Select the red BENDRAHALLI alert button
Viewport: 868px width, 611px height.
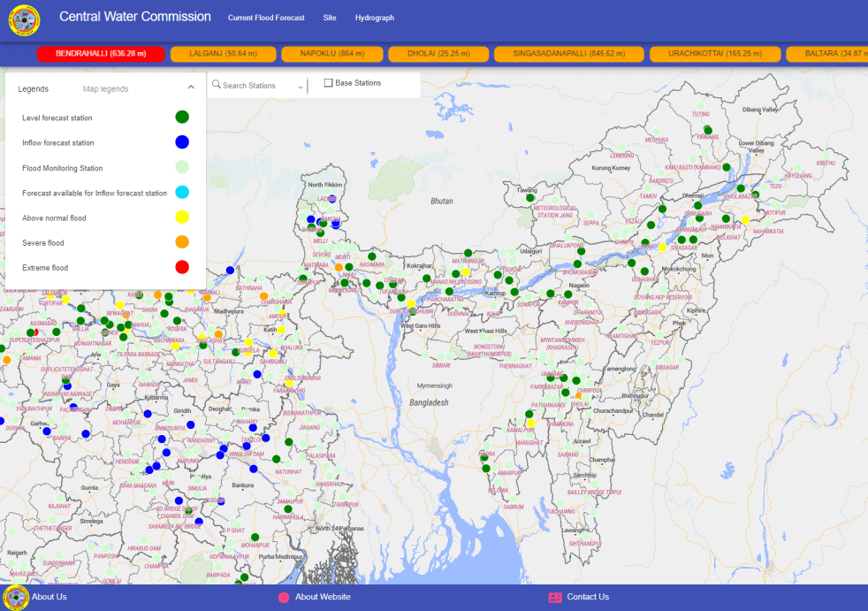point(101,54)
